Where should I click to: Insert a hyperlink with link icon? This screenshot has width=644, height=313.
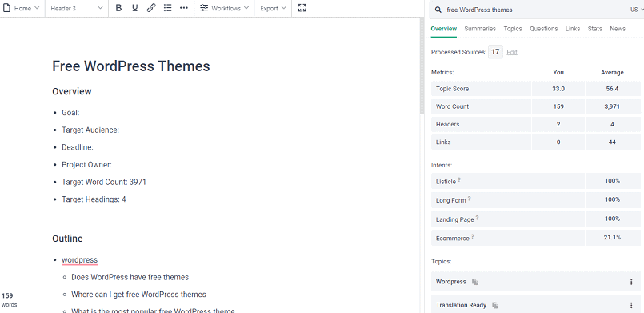point(151,8)
